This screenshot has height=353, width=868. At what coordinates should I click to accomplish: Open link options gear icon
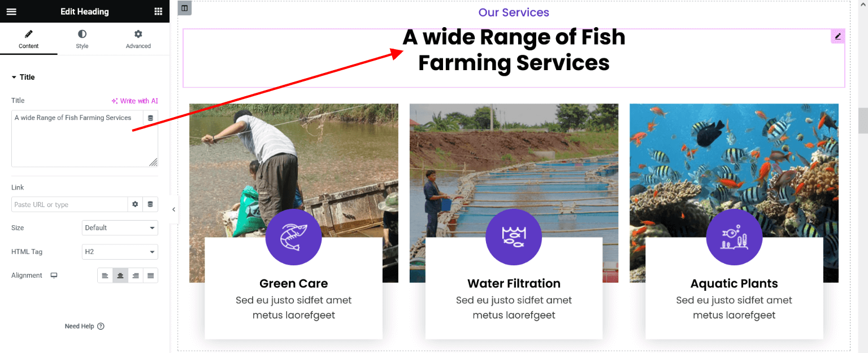pyautogui.click(x=135, y=204)
